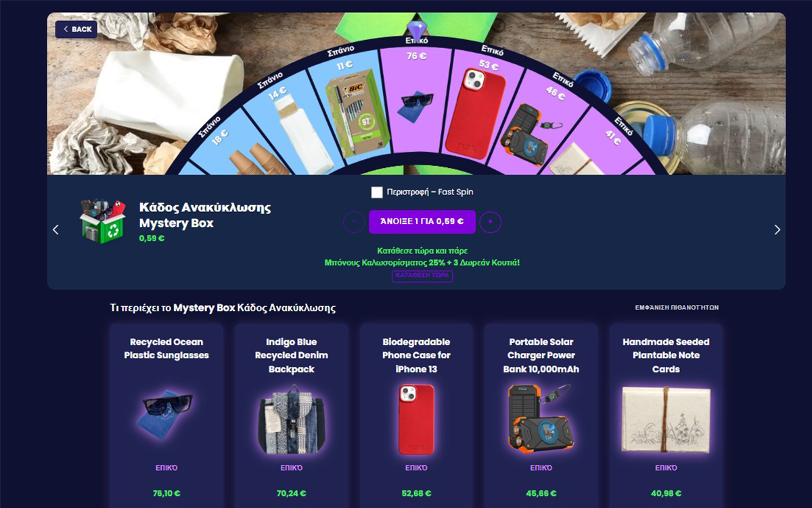
Task: Click the ΚΑΤΑΘΕΣΗ ΤΩΡΑ deposit button
Action: click(422, 276)
